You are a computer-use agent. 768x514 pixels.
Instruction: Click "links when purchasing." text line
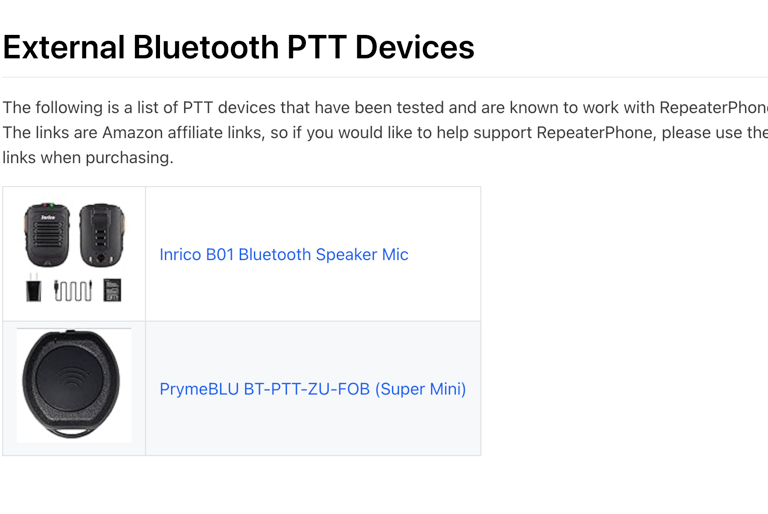[x=88, y=158]
